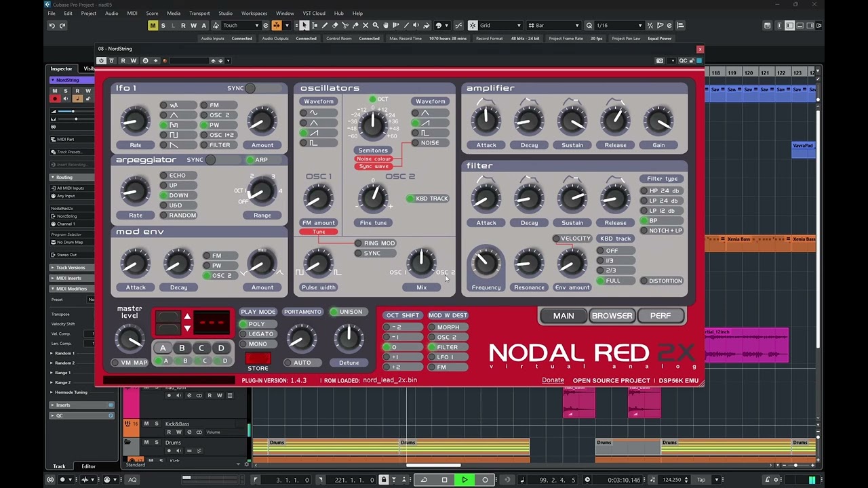Select HP 24 db filter type
Image resolution: width=868 pixels, height=488 pixels.
pyautogui.click(x=660, y=190)
